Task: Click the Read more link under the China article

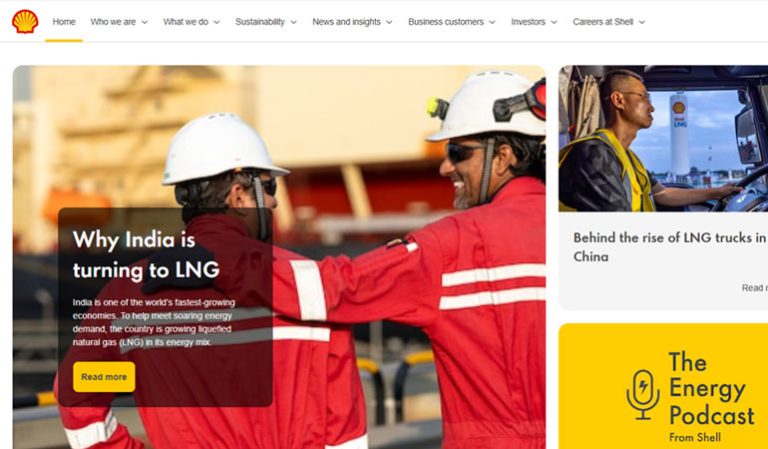Action: click(x=754, y=287)
